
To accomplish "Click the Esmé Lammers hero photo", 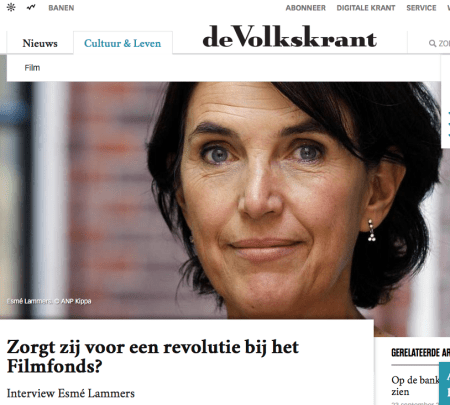I will 220,200.
